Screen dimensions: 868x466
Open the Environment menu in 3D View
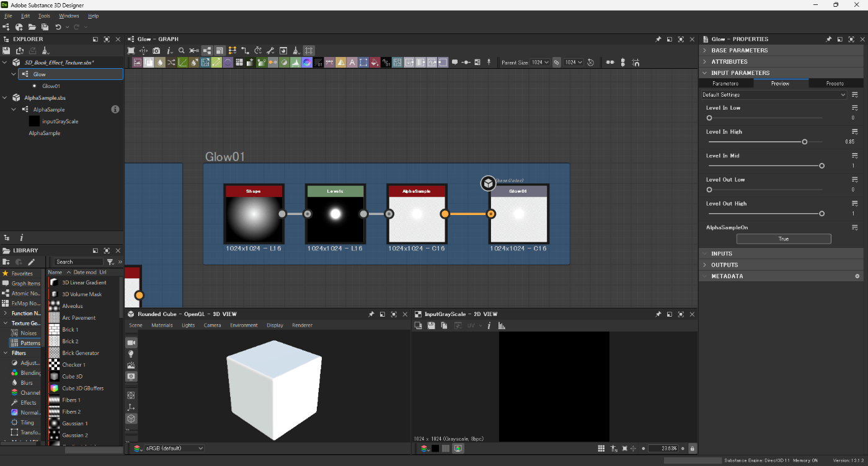click(244, 325)
